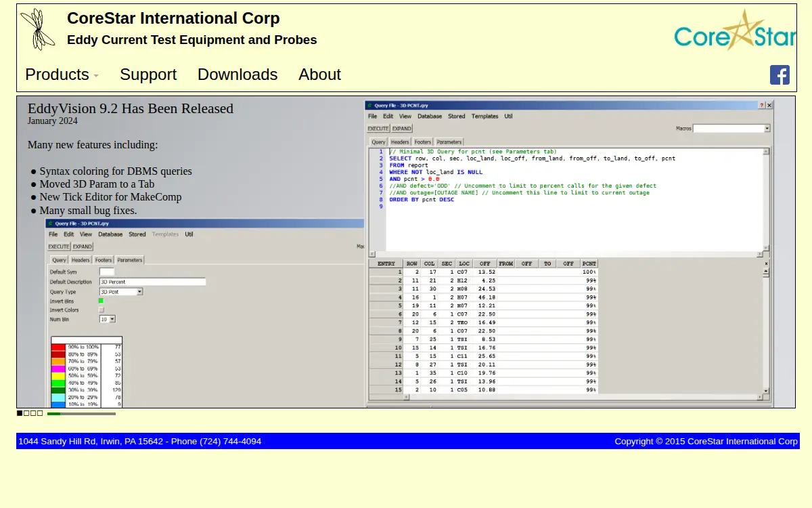Click H12 cell in results entry 2
Viewport: 812px width, 508px height.
point(462,280)
